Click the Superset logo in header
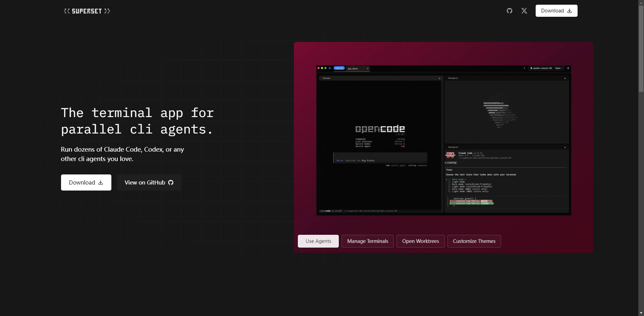Viewport: 644px width, 316px height. (x=87, y=11)
